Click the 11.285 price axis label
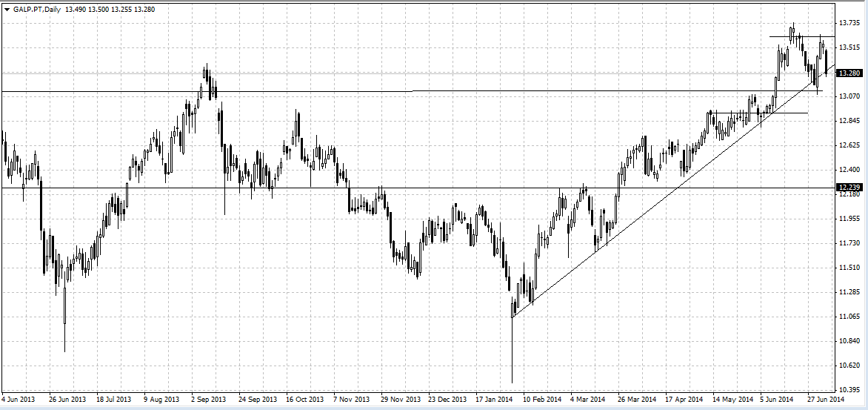Screen dimensions: 868x410 click(x=849, y=293)
